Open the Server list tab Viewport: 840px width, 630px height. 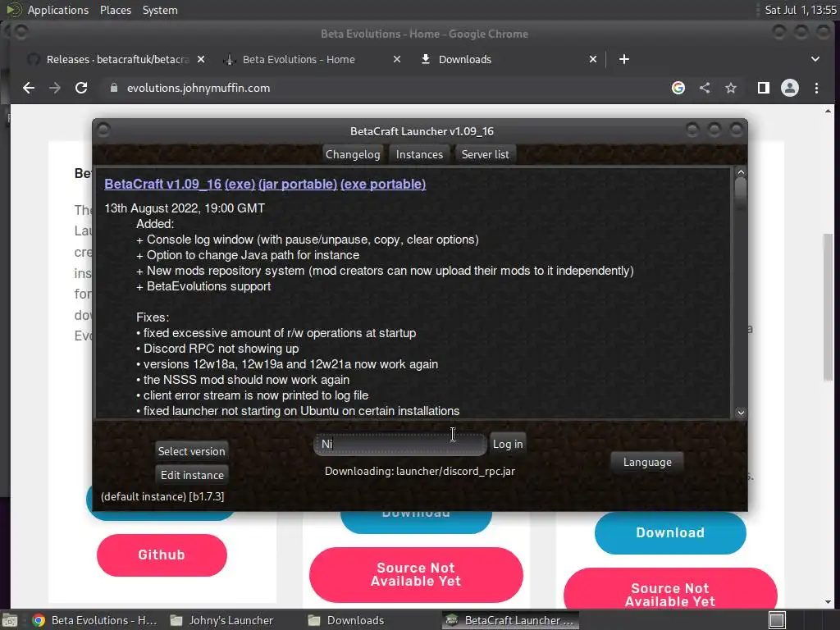point(486,154)
